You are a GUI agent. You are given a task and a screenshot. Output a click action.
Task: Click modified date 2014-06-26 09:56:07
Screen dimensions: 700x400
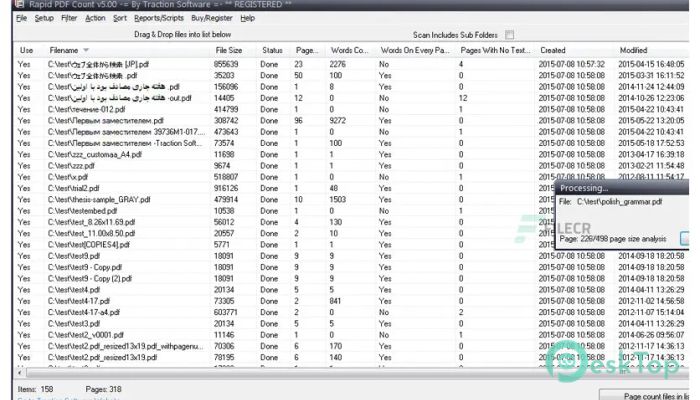651,335
